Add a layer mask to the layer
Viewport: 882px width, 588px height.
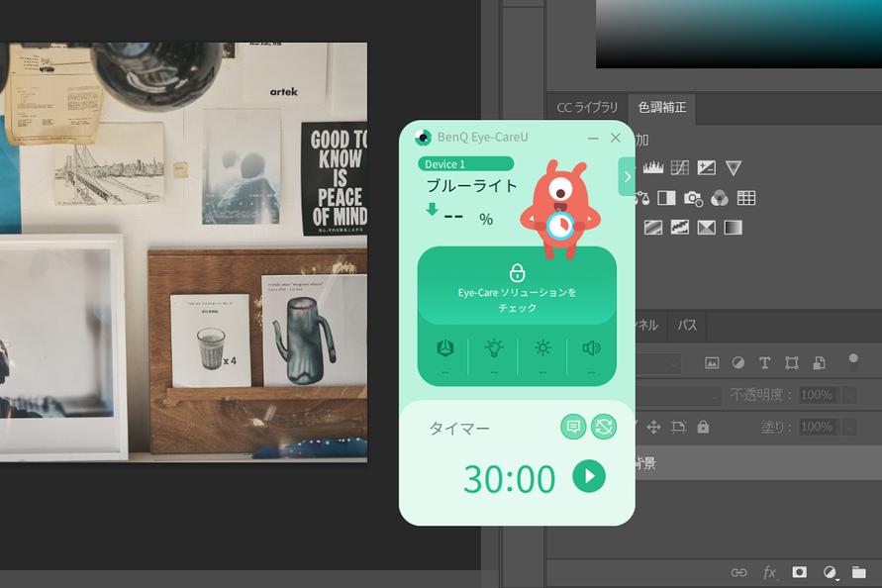click(x=799, y=572)
